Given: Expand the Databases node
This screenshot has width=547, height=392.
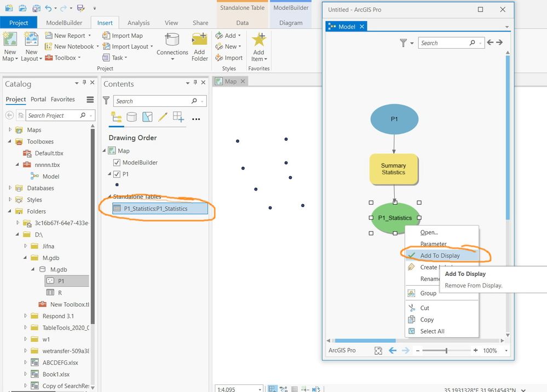Looking at the screenshot, I should click(10, 188).
